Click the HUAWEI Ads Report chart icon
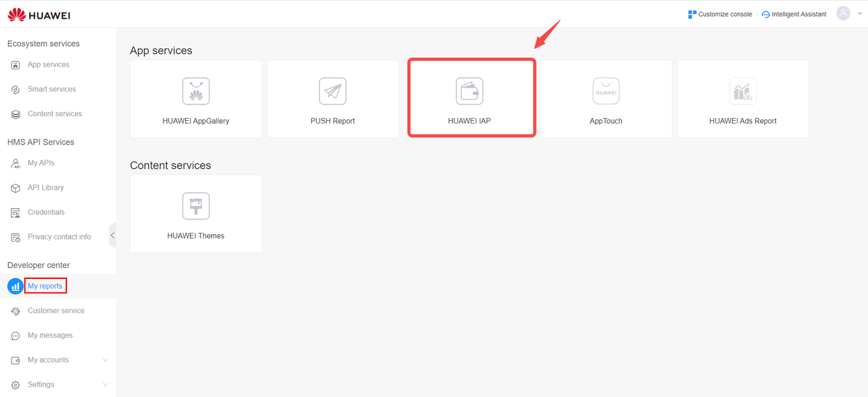The width and height of the screenshot is (868, 397). click(743, 92)
